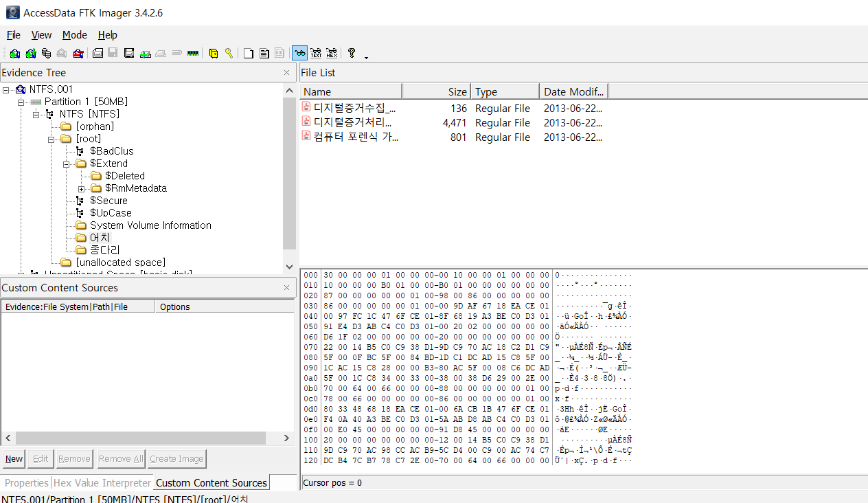Open the Image Mounting tool icon

tap(46, 53)
